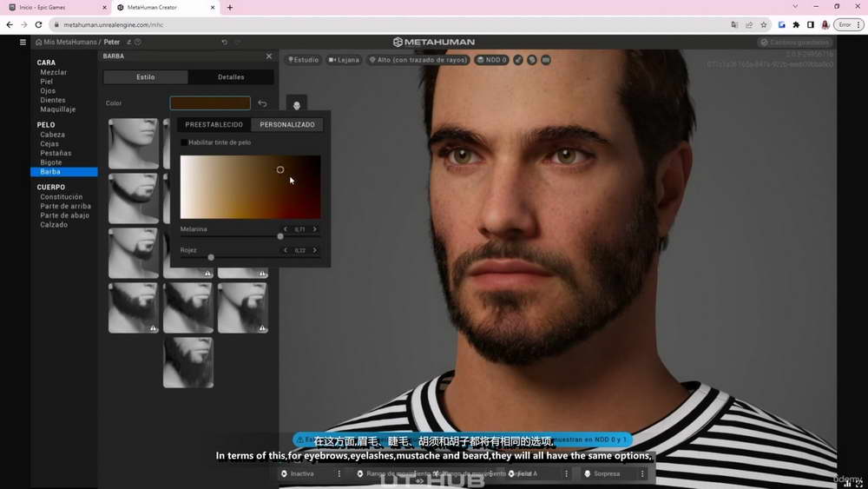The image size is (868, 489).
Task: Choose fourth-row middle beard thumbnail
Action: 188,308
